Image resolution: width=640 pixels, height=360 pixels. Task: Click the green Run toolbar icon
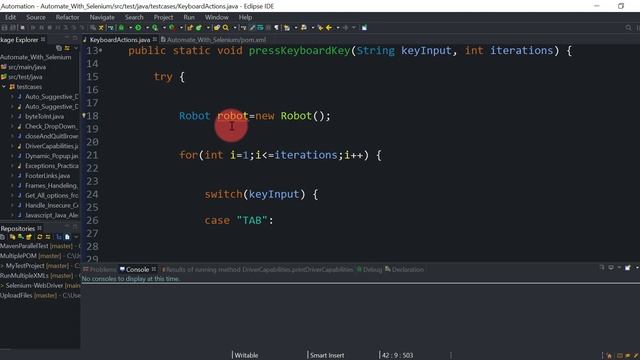point(138,28)
